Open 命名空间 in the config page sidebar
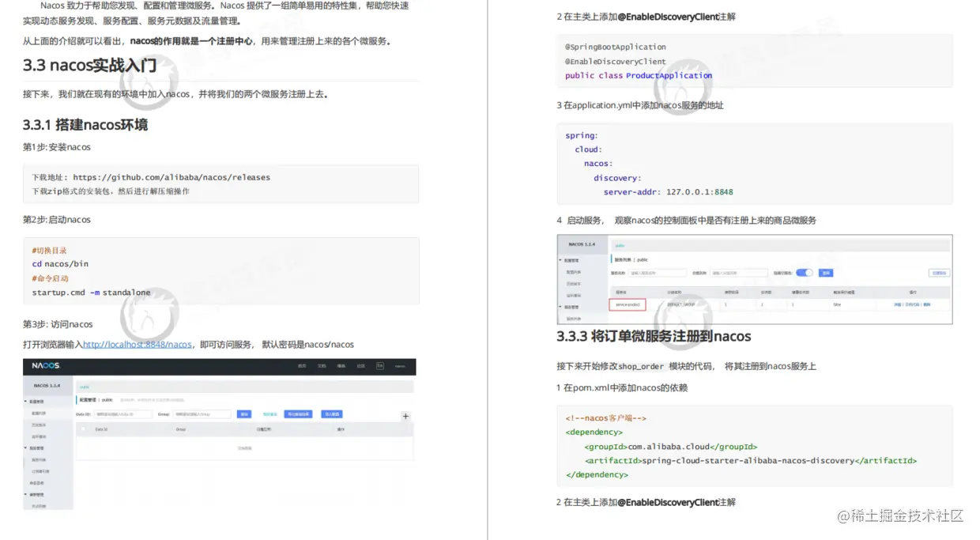The width and height of the screenshot is (980, 540). (x=38, y=483)
